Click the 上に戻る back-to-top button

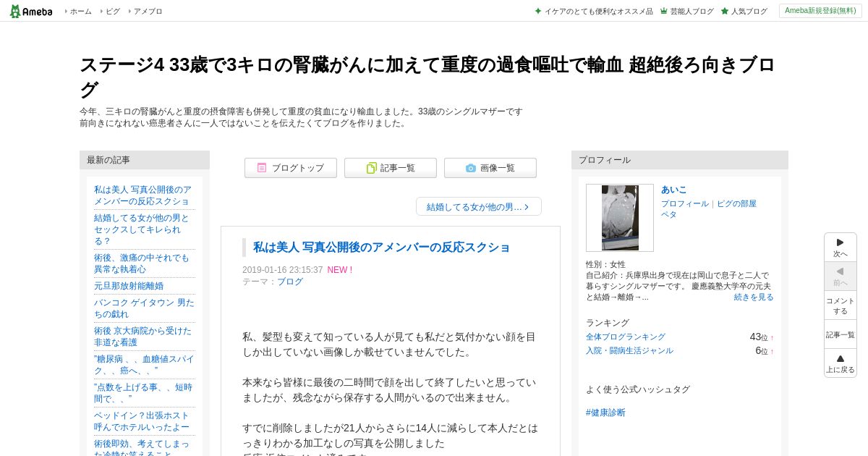(841, 363)
